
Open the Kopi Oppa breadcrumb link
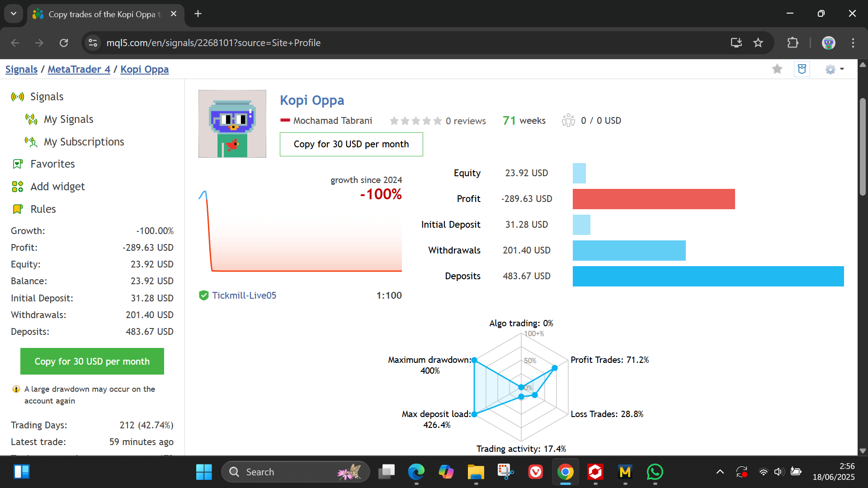[x=144, y=69]
